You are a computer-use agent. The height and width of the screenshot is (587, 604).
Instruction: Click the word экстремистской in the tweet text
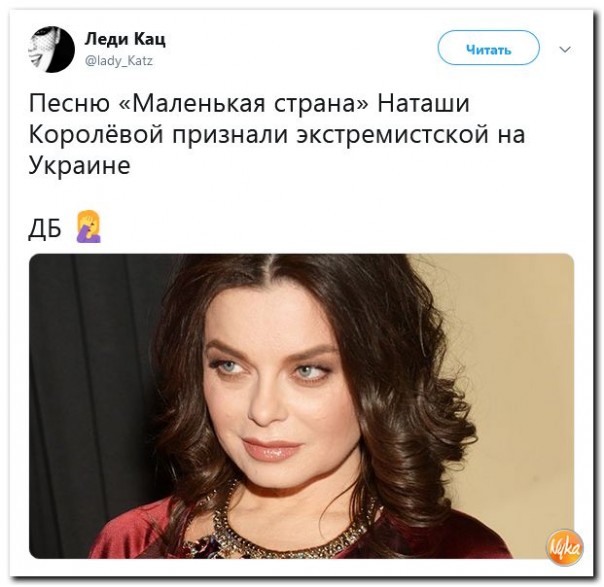click(392, 134)
